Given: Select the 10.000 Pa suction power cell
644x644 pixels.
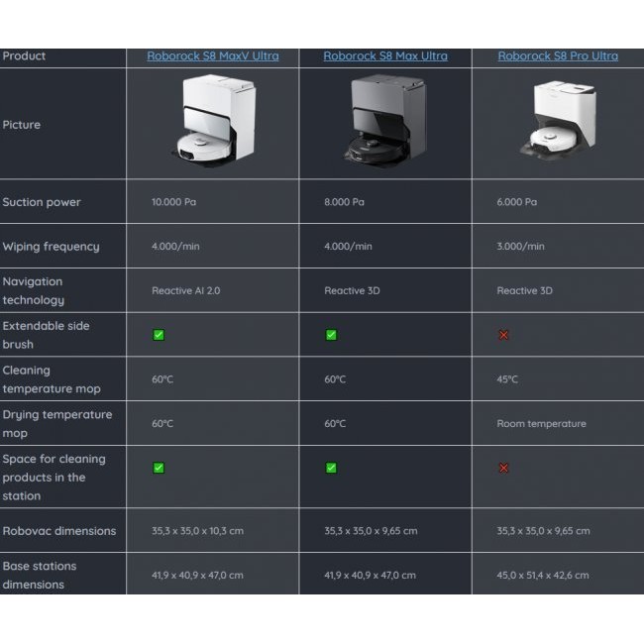Looking at the screenshot, I should coord(174,202).
